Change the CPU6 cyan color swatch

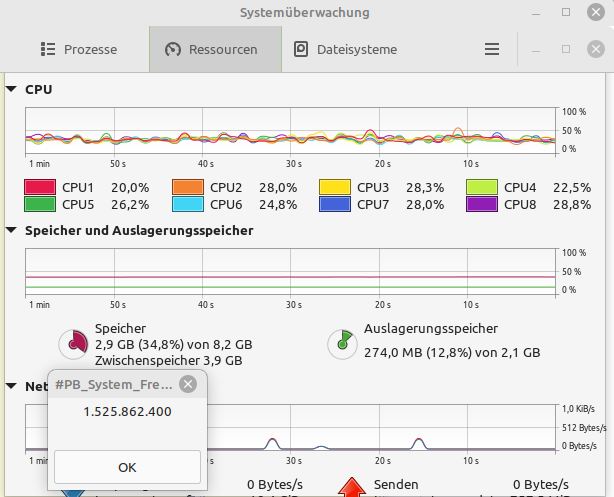coord(187,204)
